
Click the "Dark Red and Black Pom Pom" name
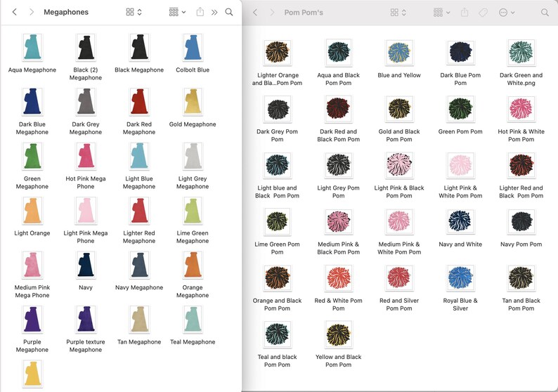coord(339,136)
